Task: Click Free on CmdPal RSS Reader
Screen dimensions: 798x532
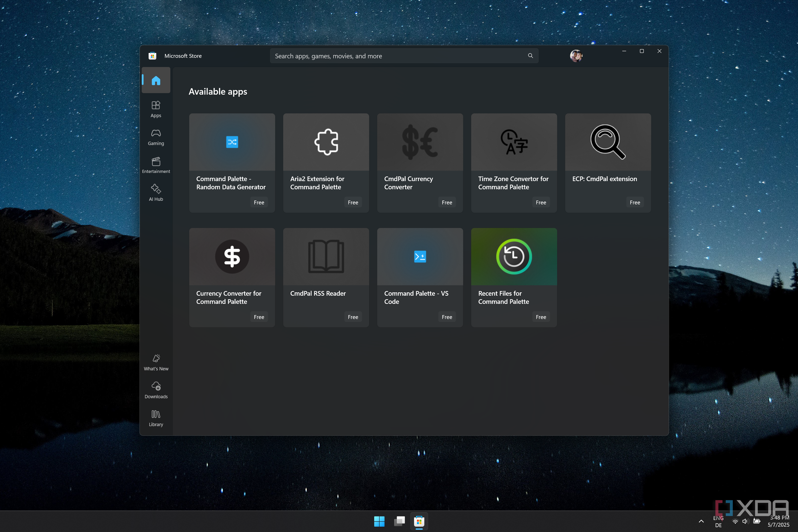Action: click(x=353, y=317)
